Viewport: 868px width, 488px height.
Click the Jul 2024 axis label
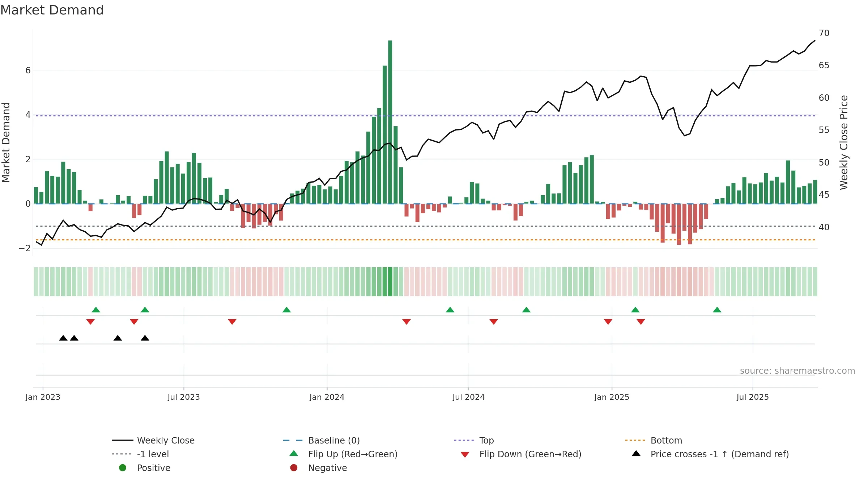468,397
